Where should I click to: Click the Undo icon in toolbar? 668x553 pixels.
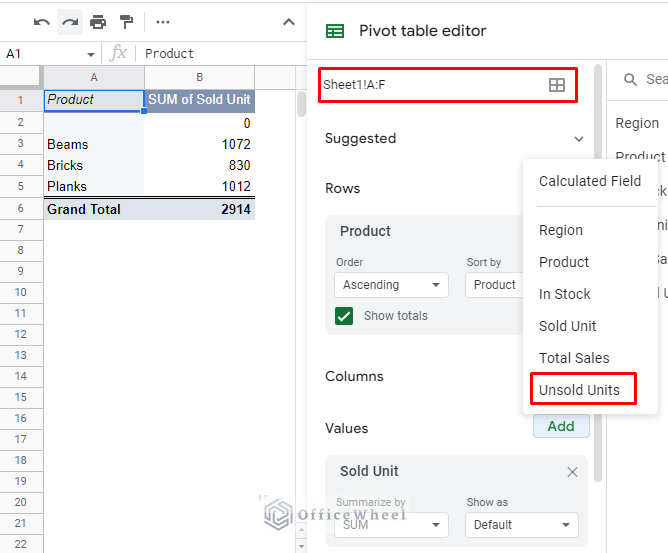click(41, 22)
